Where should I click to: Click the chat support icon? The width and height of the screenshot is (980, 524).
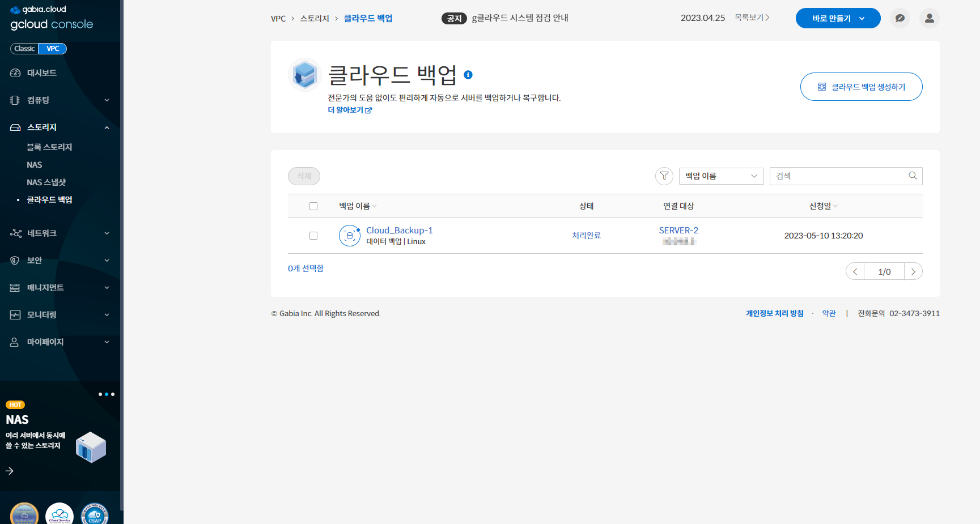[900, 18]
